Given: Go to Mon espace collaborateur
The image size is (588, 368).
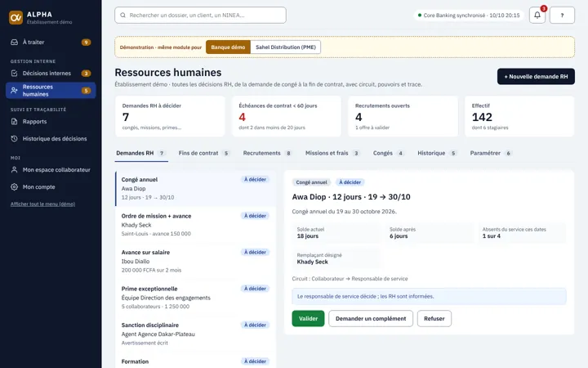Looking at the screenshot, I should (x=51, y=170).
